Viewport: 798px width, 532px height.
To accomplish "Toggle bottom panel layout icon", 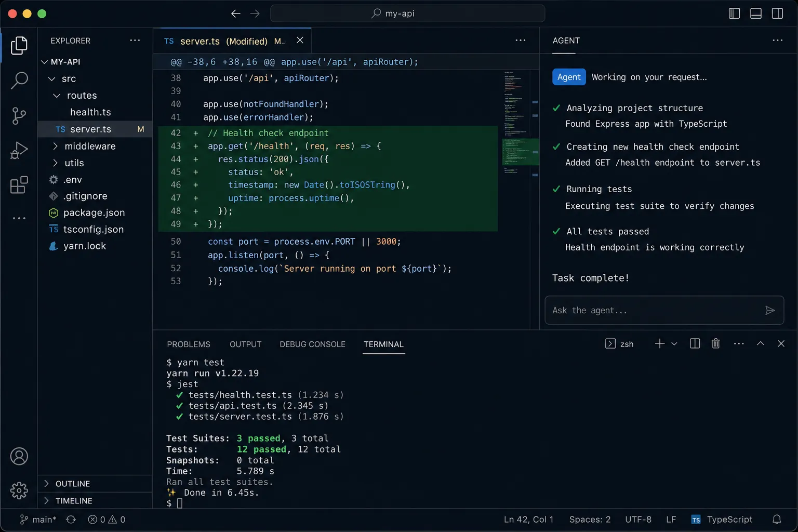I will [756, 14].
